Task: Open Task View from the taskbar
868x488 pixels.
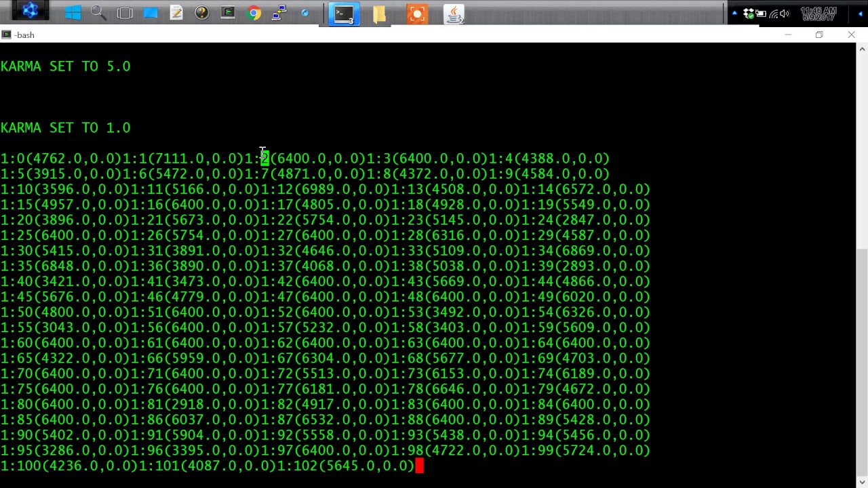Action: (x=125, y=13)
